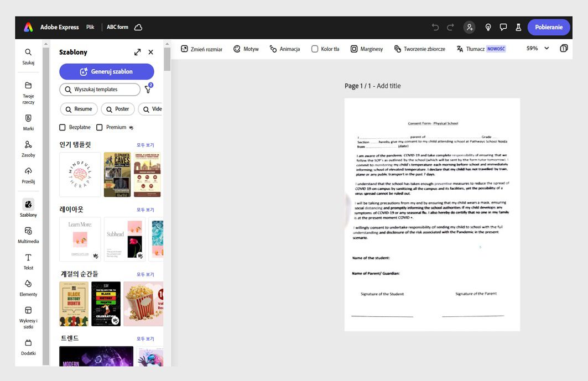This screenshot has height=381, width=588.
Task: Open Kolor tła settings
Action: click(x=325, y=49)
